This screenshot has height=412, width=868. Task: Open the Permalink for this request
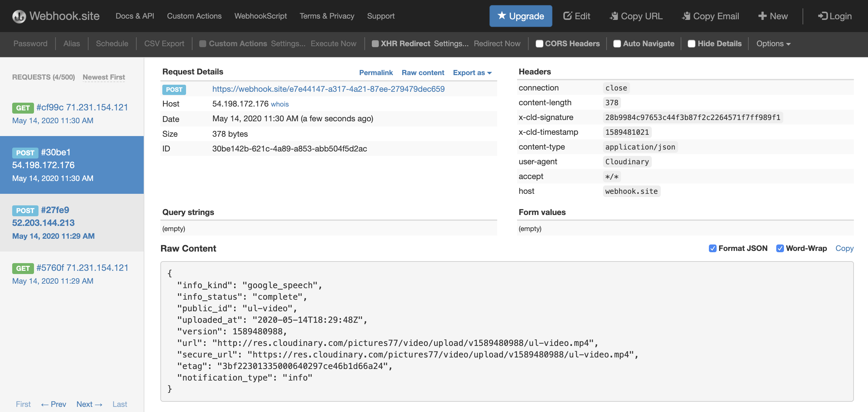point(376,73)
